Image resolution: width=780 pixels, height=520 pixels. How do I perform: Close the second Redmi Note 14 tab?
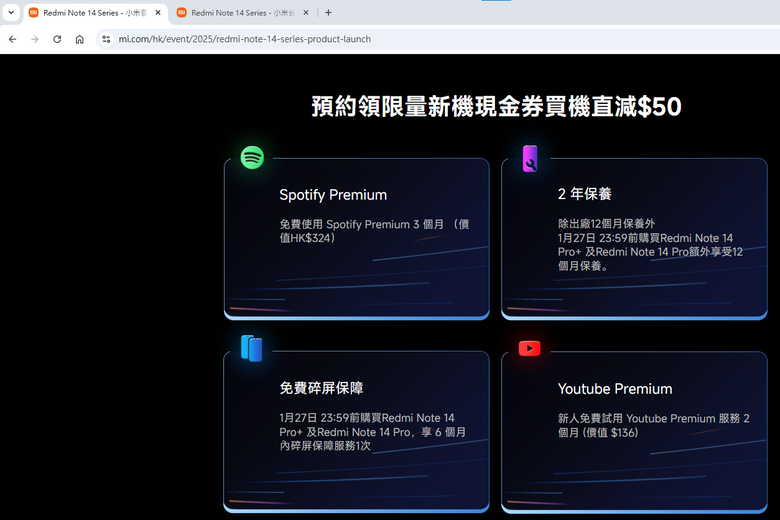[x=306, y=13]
